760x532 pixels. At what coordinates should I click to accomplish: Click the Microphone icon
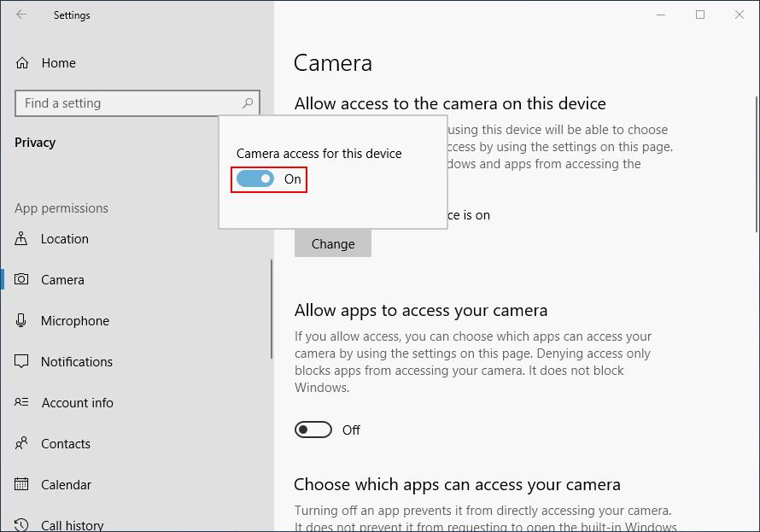point(20,320)
